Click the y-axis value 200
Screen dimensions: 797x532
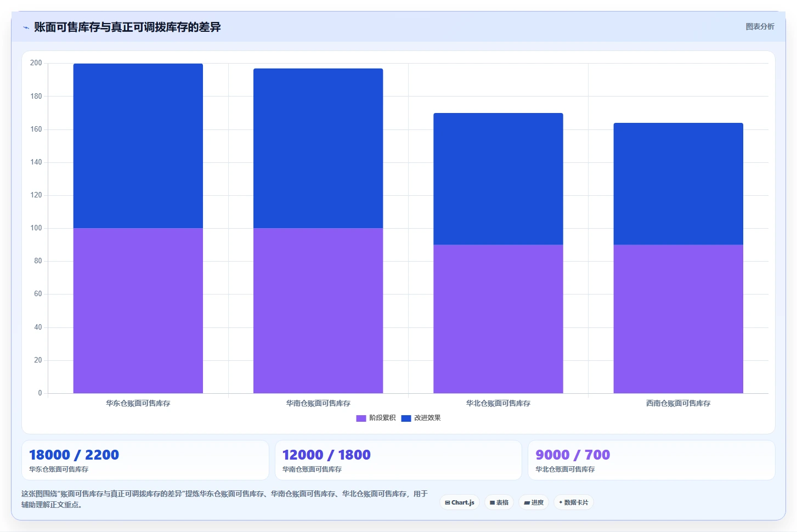pyautogui.click(x=36, y=63)
